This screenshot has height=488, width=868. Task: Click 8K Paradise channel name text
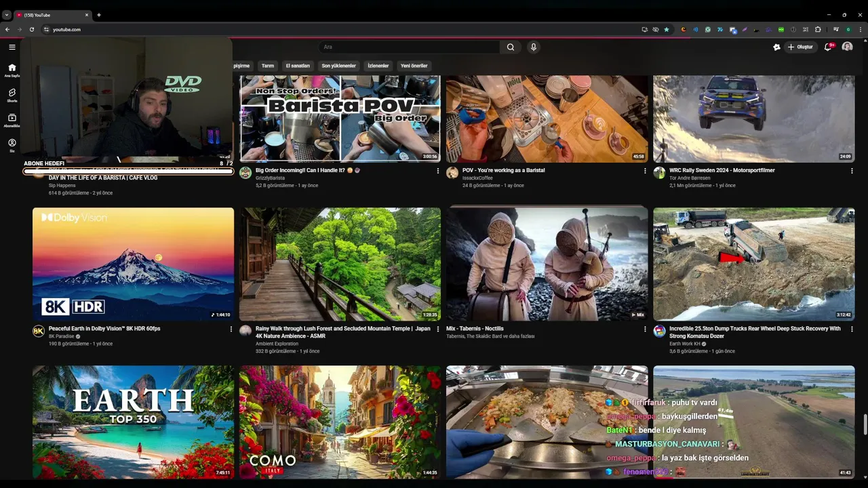(62, 336)
